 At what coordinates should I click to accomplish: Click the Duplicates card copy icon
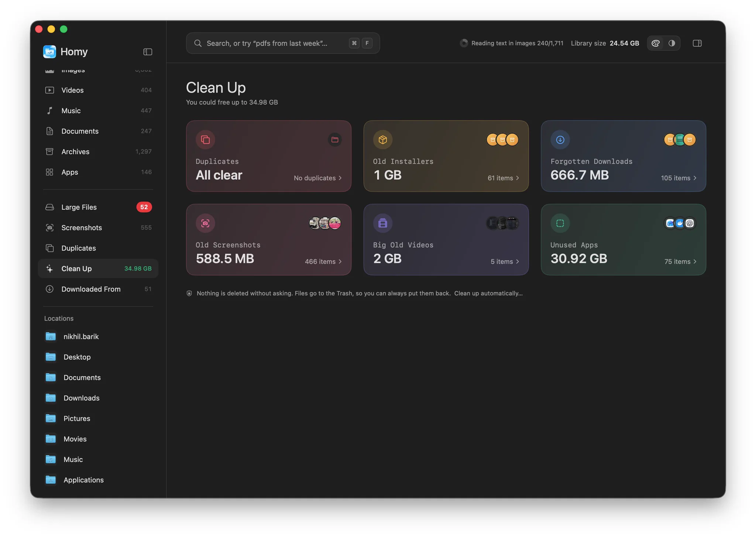[x=205, y=139]
